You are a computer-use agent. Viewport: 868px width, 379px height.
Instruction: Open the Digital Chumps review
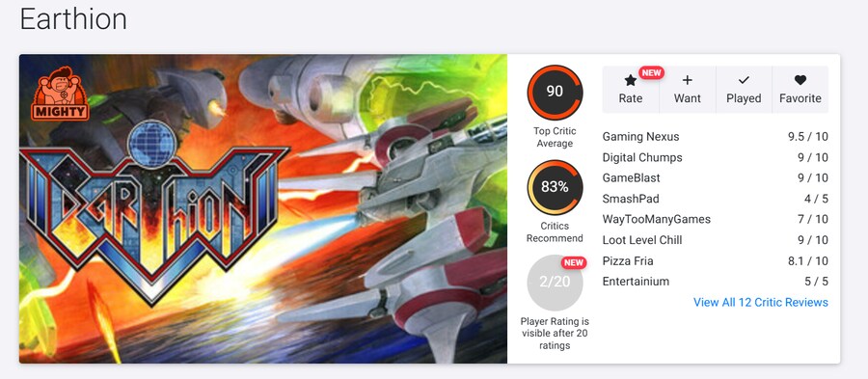(x=716, y=158)
